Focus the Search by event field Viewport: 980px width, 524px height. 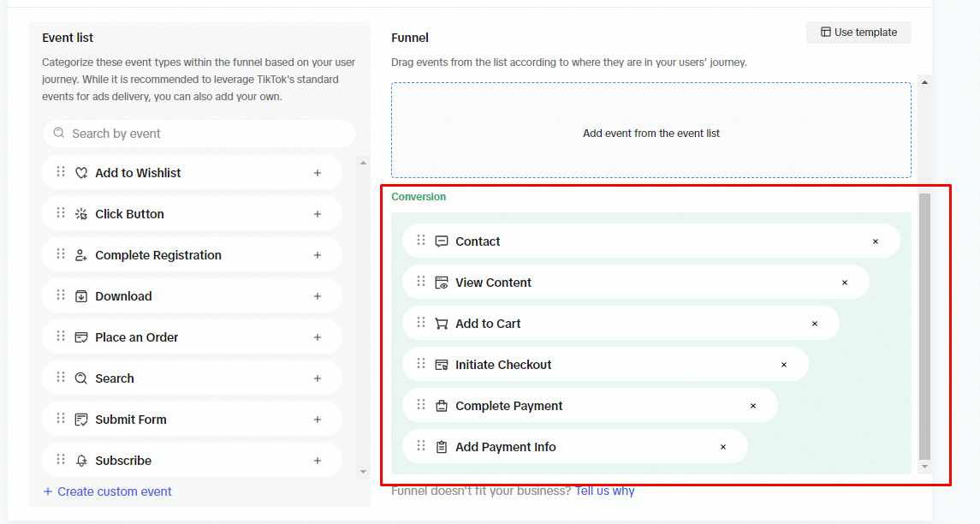pyautogui.click(x=199, y=134)
